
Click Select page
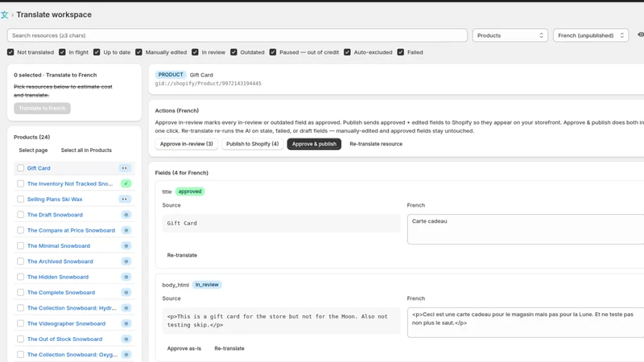tap(33, 150)
